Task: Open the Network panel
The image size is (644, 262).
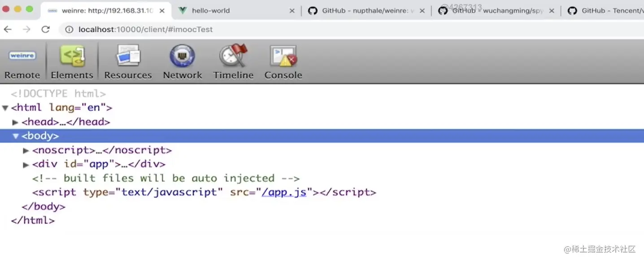Action: click(x=182, y=62)
